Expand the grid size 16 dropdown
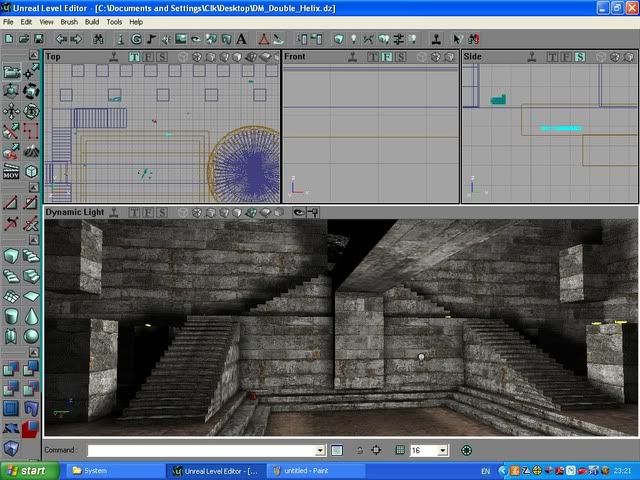This screenshot has width=640, height=480. click(443, 451)
